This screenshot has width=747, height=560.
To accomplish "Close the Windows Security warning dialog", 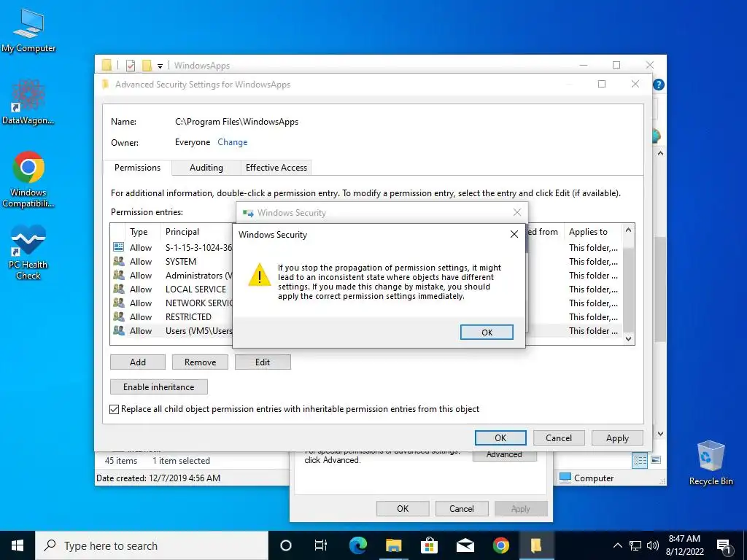I will 514,234.
